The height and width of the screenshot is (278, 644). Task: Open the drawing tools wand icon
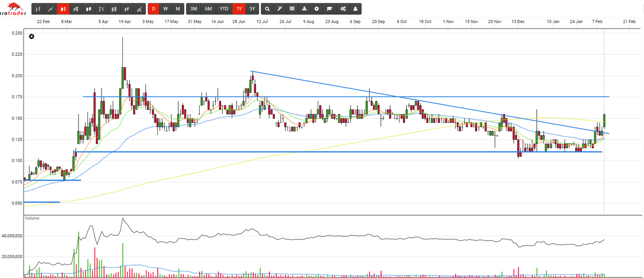tap(280, 9)
